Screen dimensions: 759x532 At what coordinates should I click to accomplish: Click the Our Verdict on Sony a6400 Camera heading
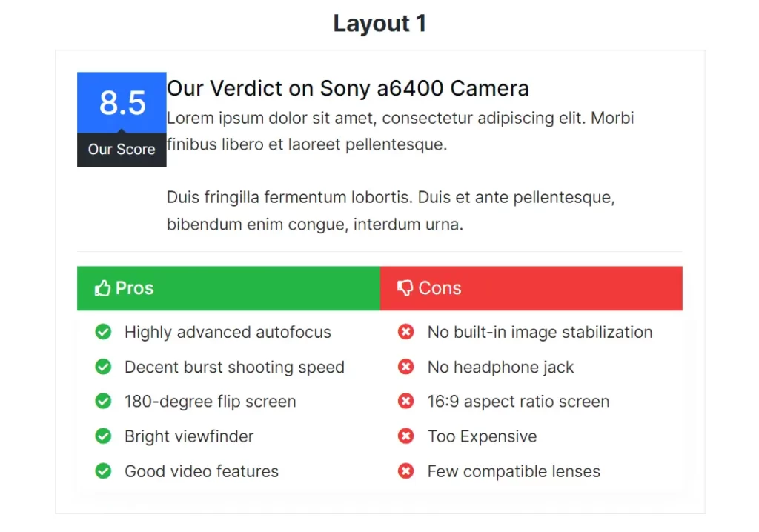348,89
